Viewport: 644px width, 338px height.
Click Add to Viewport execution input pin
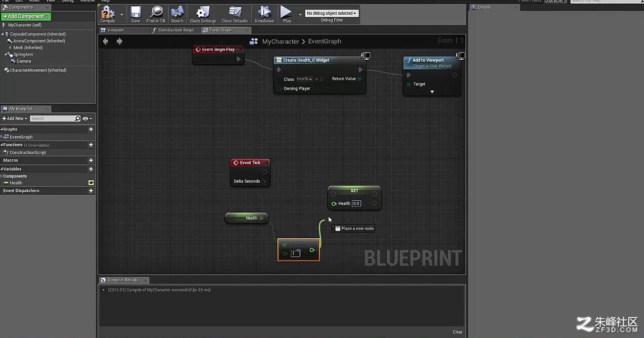[409, 75]
